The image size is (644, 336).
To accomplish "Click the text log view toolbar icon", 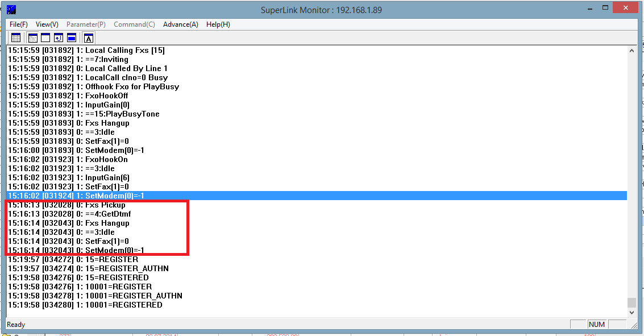I will [33, 38].
